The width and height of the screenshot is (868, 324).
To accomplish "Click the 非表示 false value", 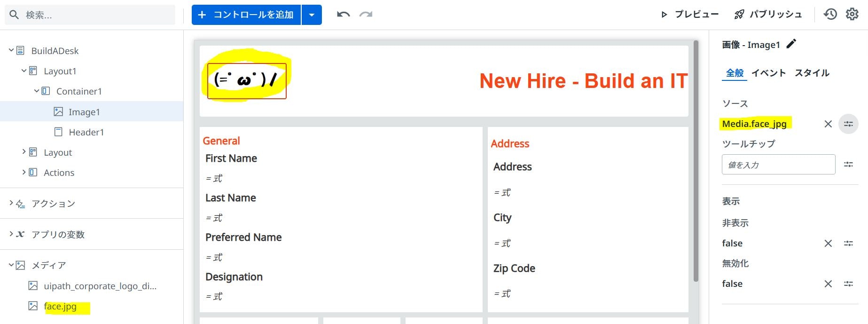I will (732, 243).
